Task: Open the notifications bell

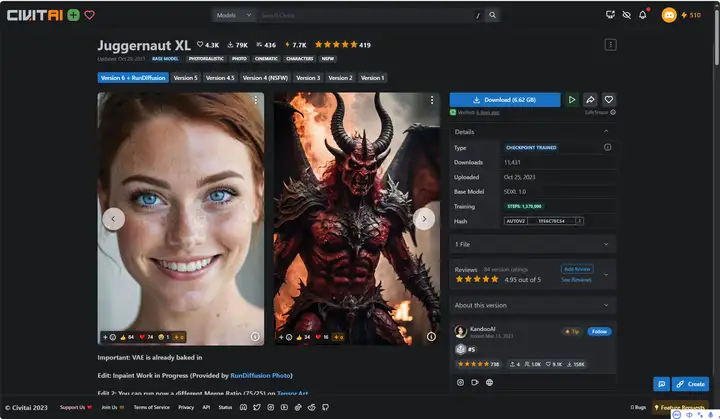Action: (x=643, y=15)
